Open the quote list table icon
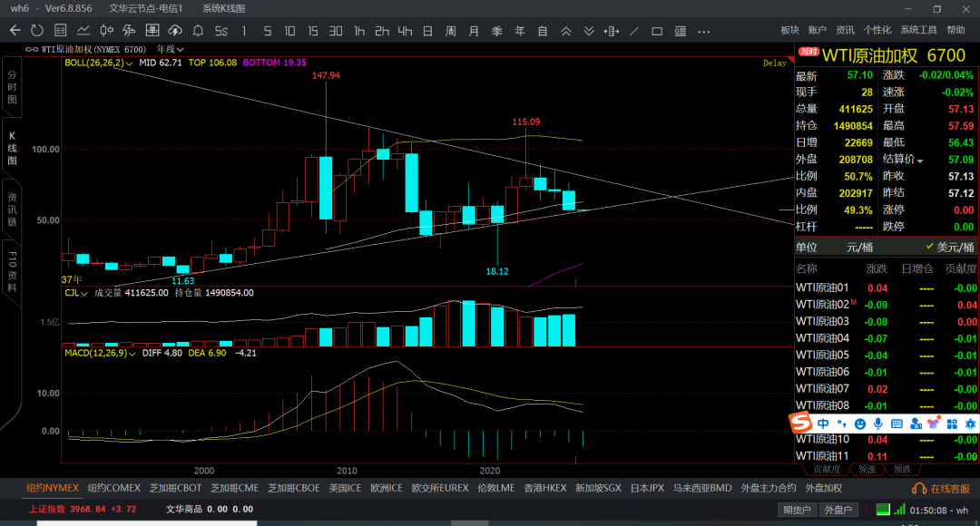980x526 pixels. (61, 31)
